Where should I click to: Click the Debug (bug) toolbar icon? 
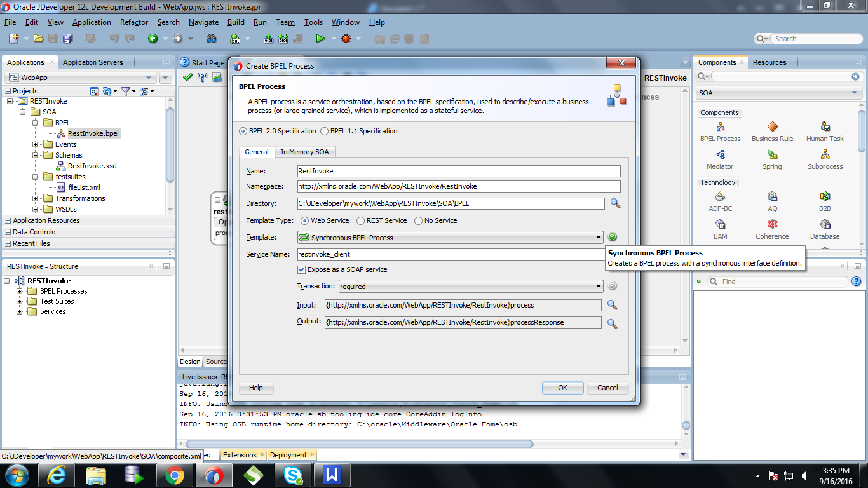[x=347, y=38]
